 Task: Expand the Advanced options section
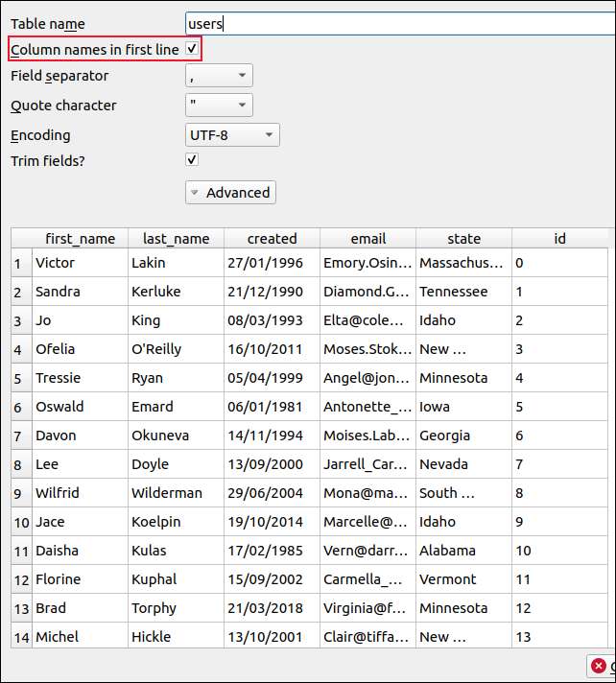click(230, 193)
